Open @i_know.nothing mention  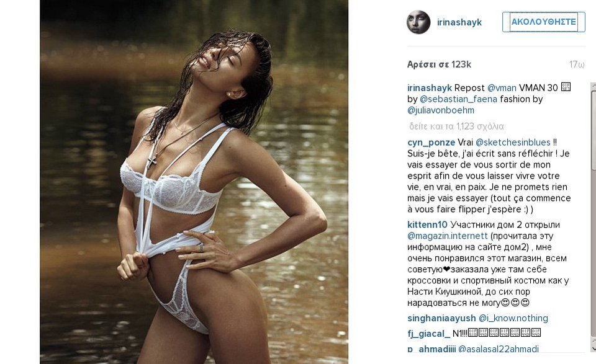[513, 319]
